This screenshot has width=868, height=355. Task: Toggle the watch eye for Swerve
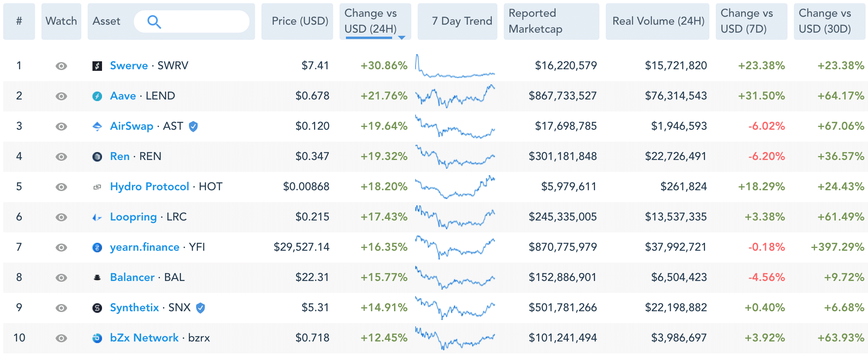(61, 66)
